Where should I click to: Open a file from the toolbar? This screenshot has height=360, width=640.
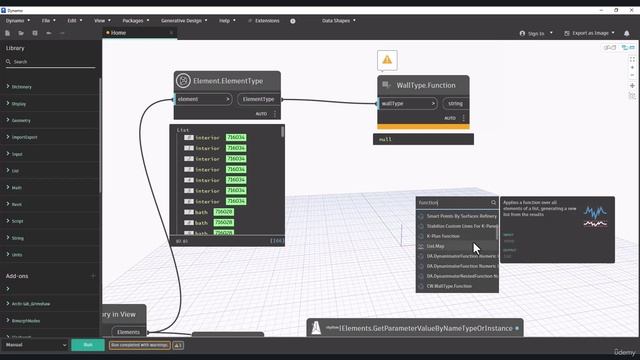pyautogui.click(x=21, y=33)
